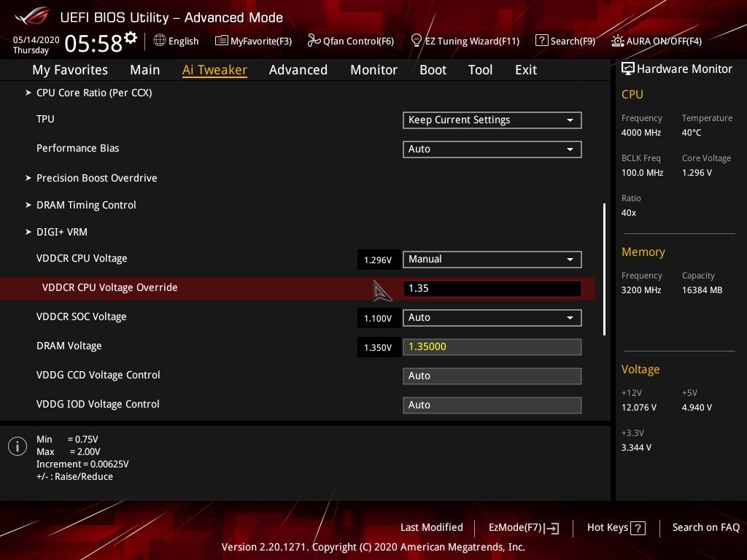The height and width of the screenshot is (560, 747).
Task: Click the info circle icon
Action: point(18,446)
